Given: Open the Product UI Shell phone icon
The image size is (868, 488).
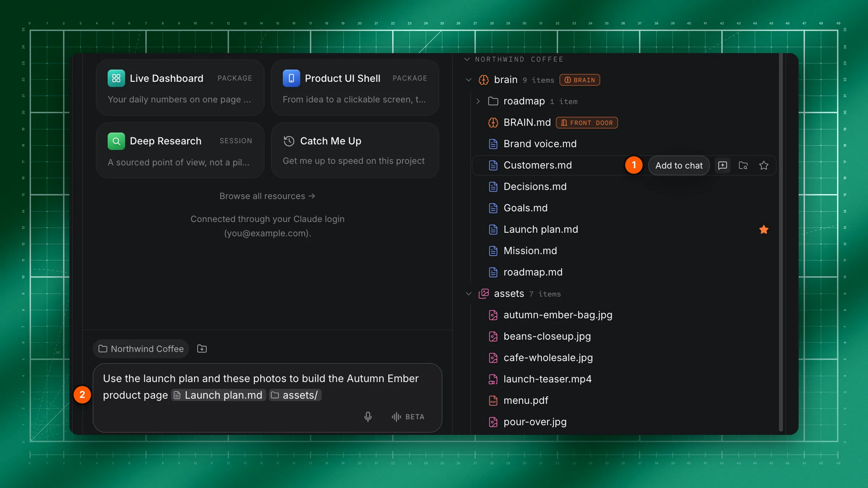Looking at the screenshot, I should [x=291, y=78].
